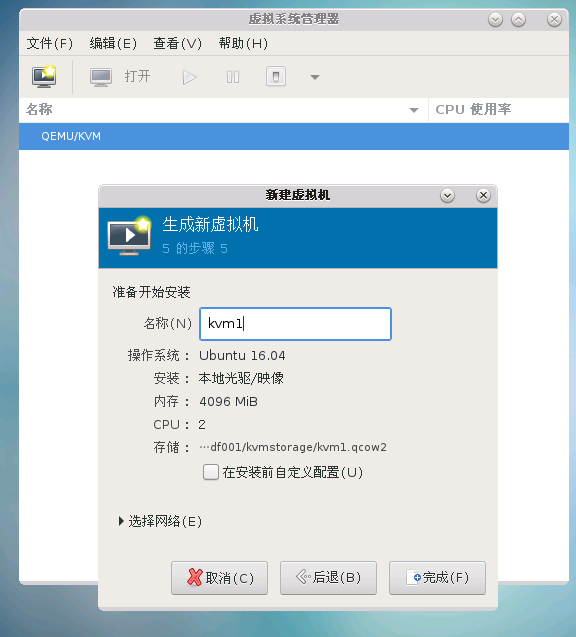Click the run (play) toolbar icon

(189, 77)
